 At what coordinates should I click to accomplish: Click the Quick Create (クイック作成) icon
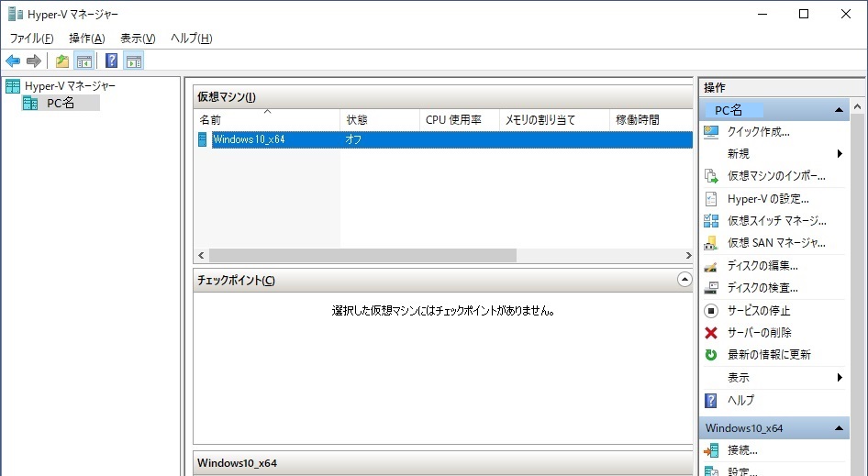pos(711,132)
